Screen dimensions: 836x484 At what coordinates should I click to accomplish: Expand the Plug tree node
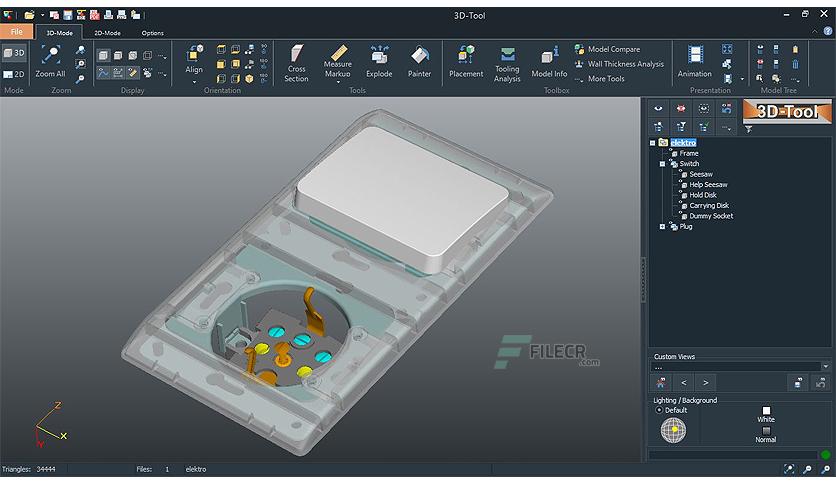[662, 227]
